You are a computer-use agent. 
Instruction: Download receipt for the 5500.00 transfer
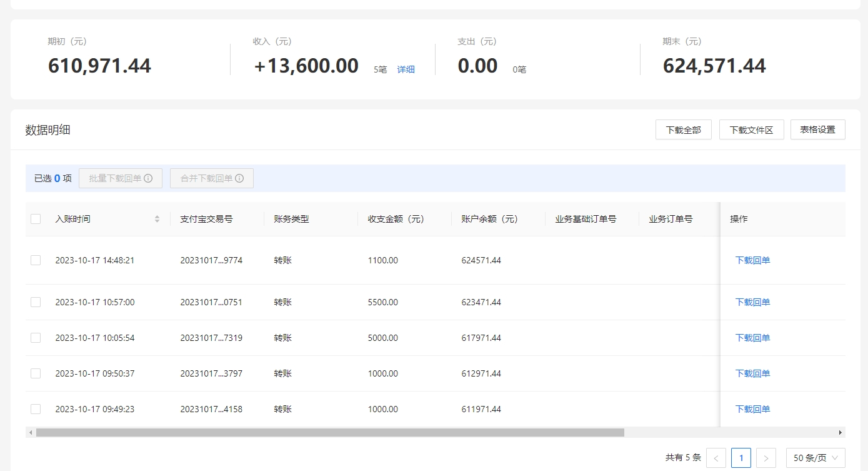(752, 302)
